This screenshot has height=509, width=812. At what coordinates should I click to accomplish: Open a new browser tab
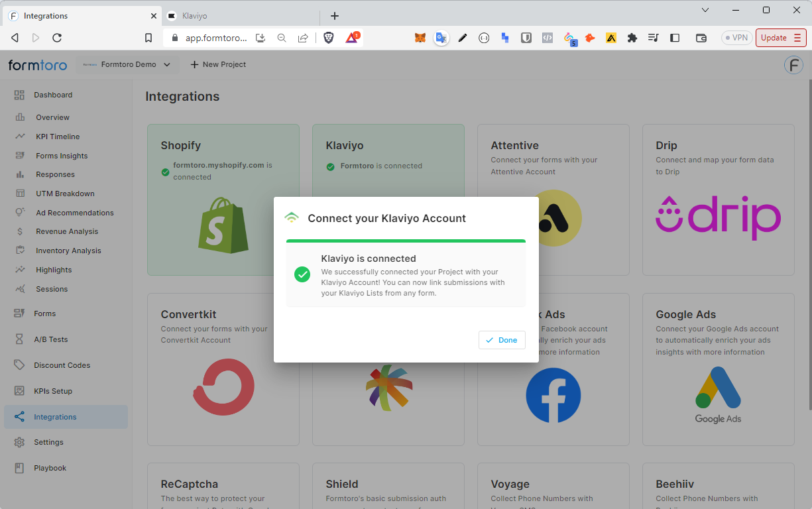point(335,16)
